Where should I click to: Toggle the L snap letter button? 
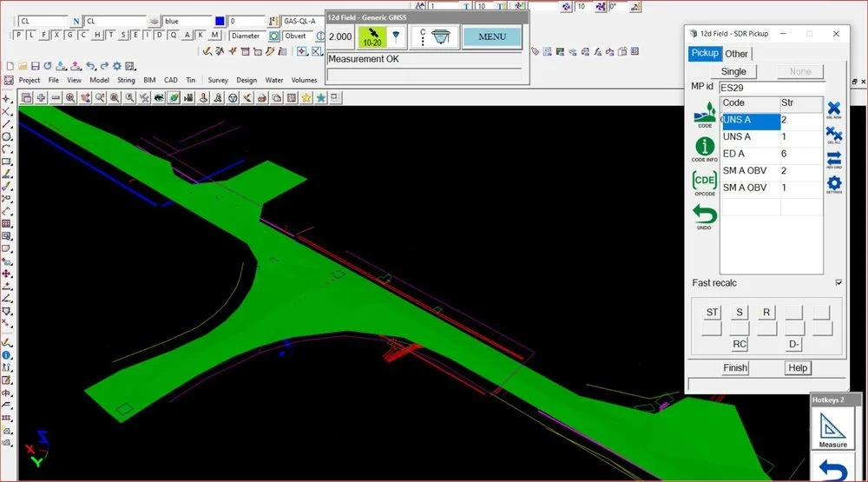31,35
